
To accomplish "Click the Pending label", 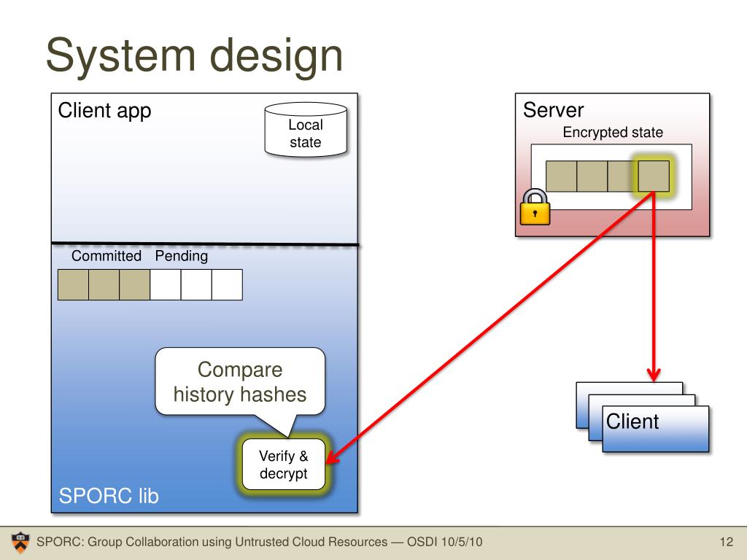I will (x=182, y=256).
